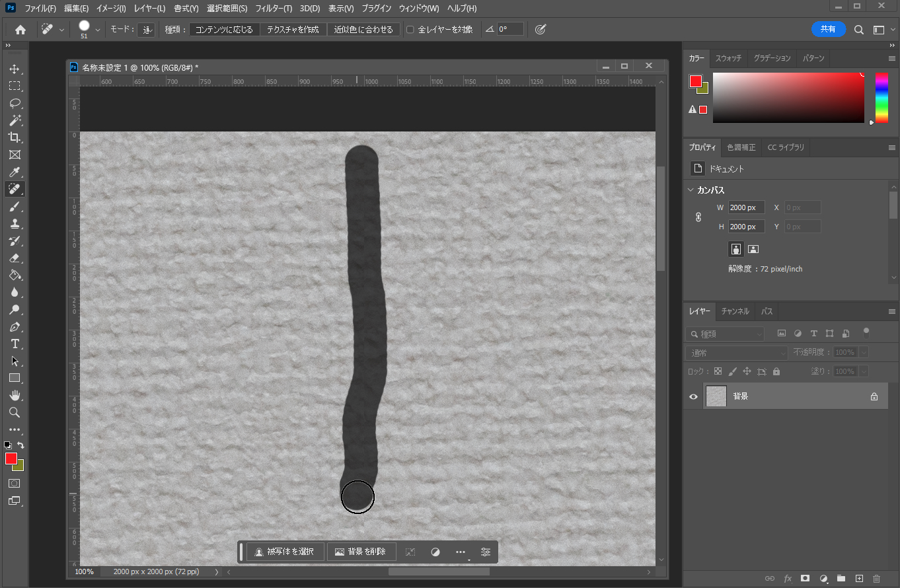Viewport: 900px width, 588px height.
Task: Click the red foreground color swatch in toolbar
Action: pos(11,459)
